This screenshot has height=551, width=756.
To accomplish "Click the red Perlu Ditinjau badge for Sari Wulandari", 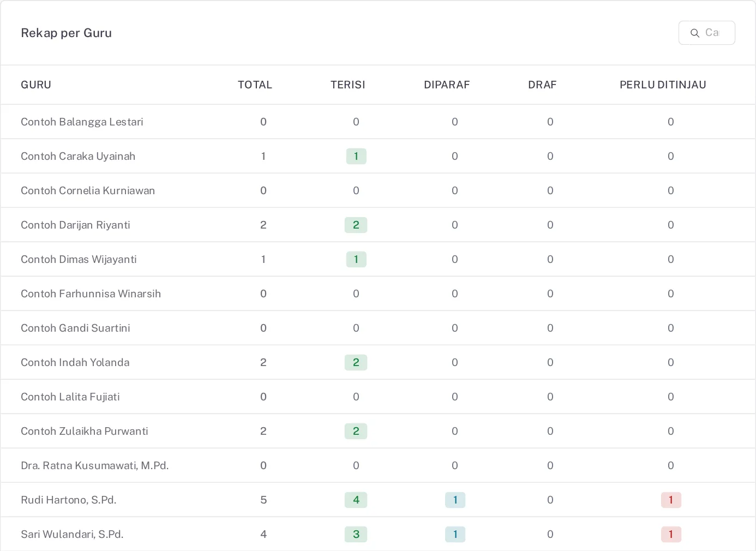I will [671, 534].
